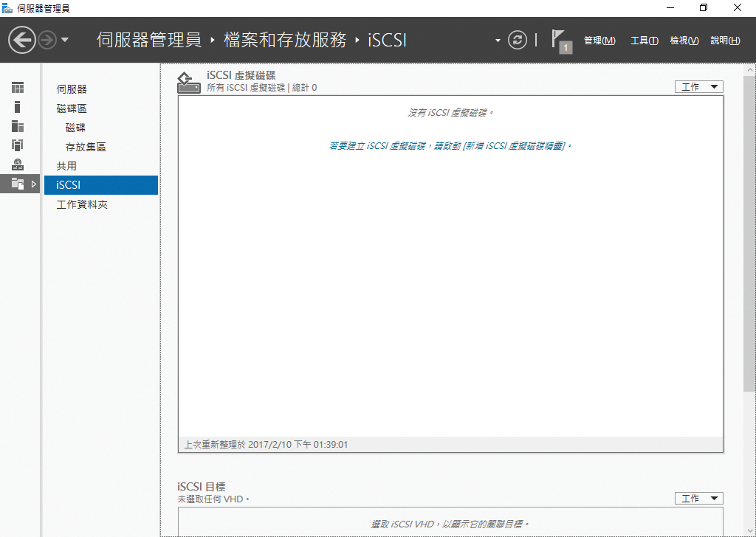Select the All Servers sidebar icon

click(x=18, y=126)
